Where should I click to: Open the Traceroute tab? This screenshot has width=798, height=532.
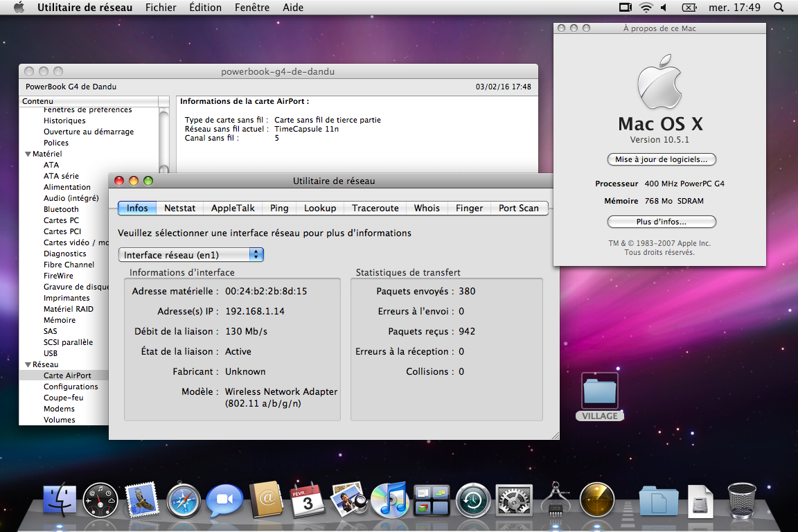(375, 209)
